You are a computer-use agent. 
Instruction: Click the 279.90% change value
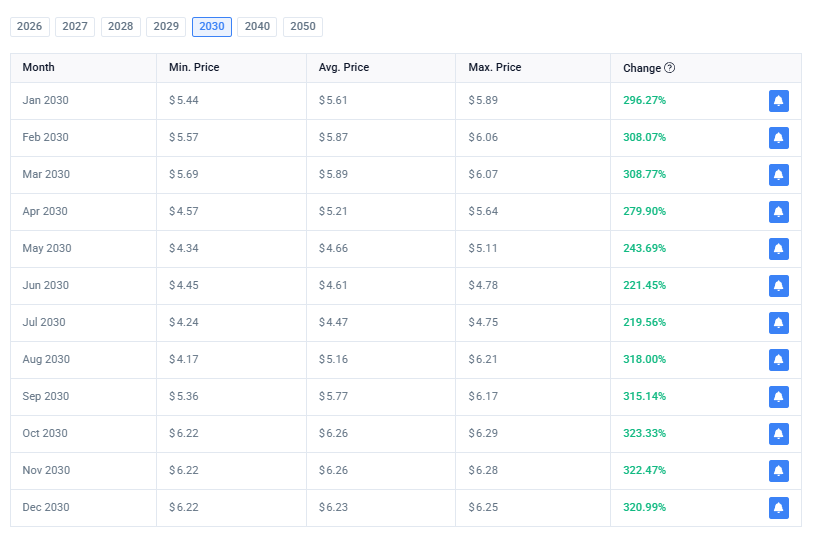(644, 211)
